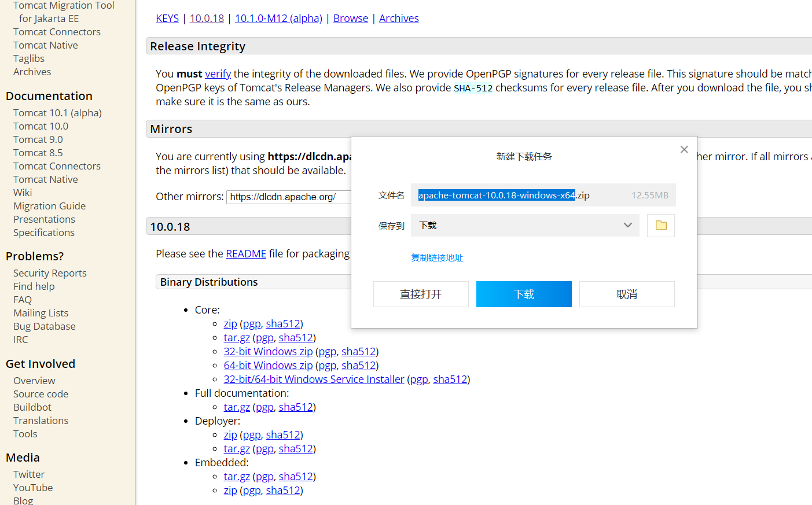Viewport: 812px width, 505px height.
Task: Open the Archives link at top
Action: [399, 18]
